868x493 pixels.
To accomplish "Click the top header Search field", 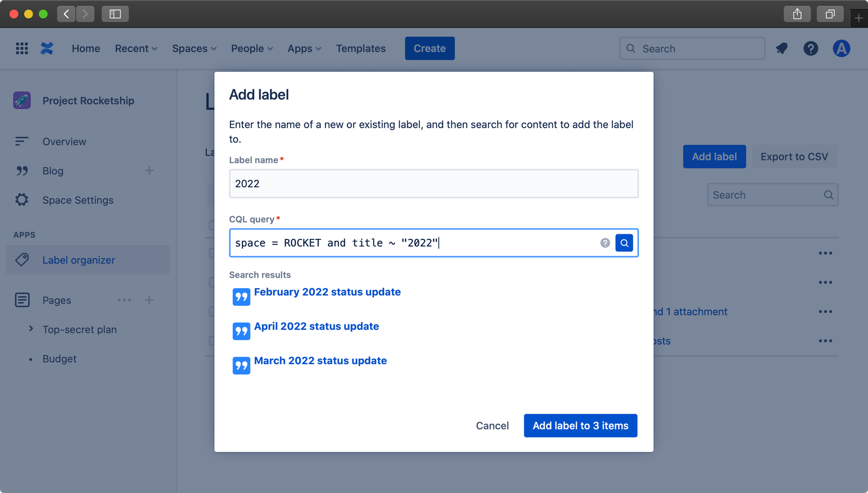I will point(692,48).
